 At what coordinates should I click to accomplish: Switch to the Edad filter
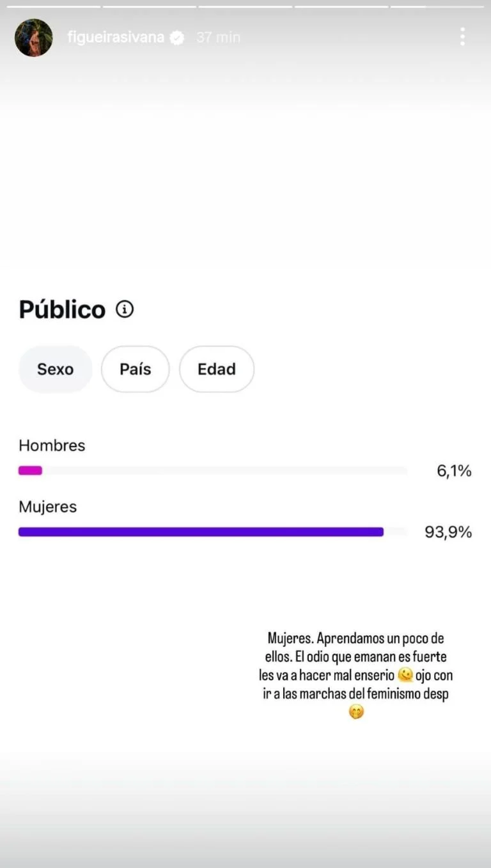tap(216, 369)
